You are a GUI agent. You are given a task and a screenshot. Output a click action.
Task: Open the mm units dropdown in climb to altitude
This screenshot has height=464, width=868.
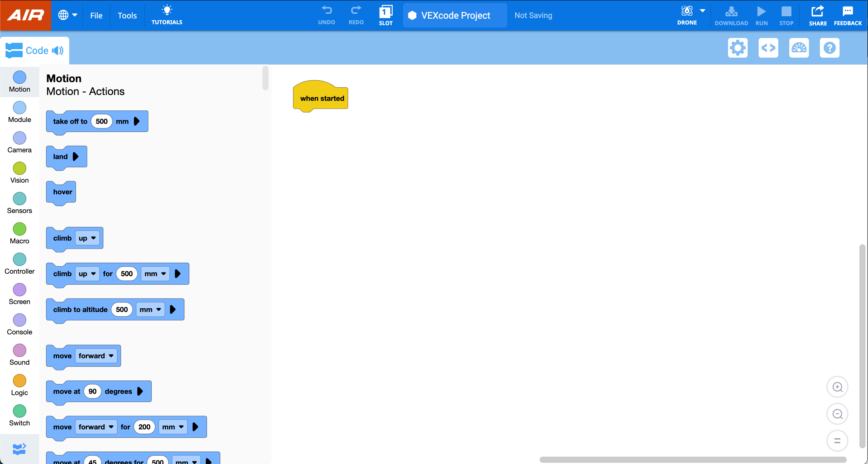pyautogui.click(x=150, y=309)
